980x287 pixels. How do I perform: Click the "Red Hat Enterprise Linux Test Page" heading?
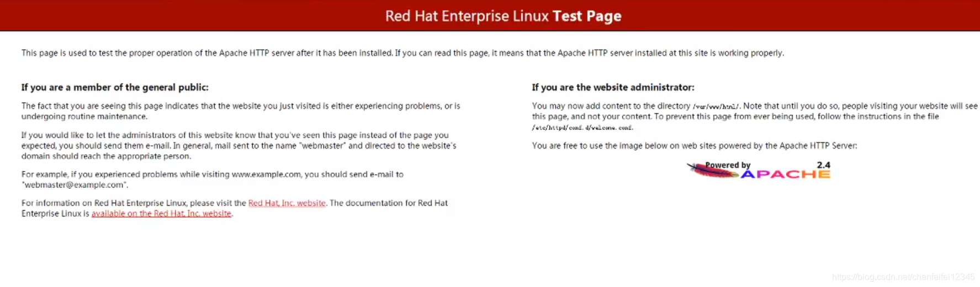503,16
